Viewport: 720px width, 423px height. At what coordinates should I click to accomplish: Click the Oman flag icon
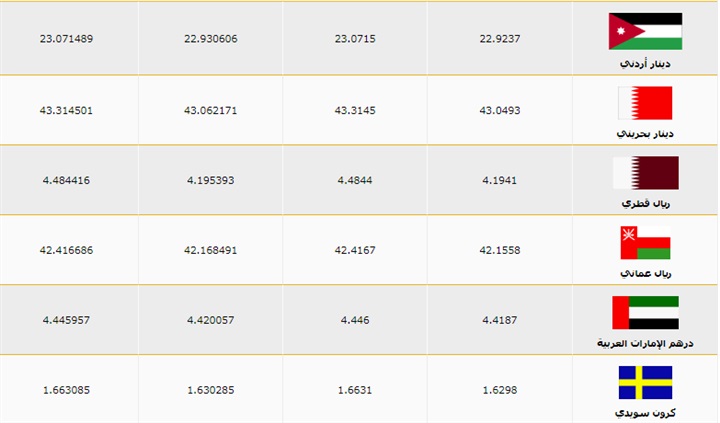645,243
